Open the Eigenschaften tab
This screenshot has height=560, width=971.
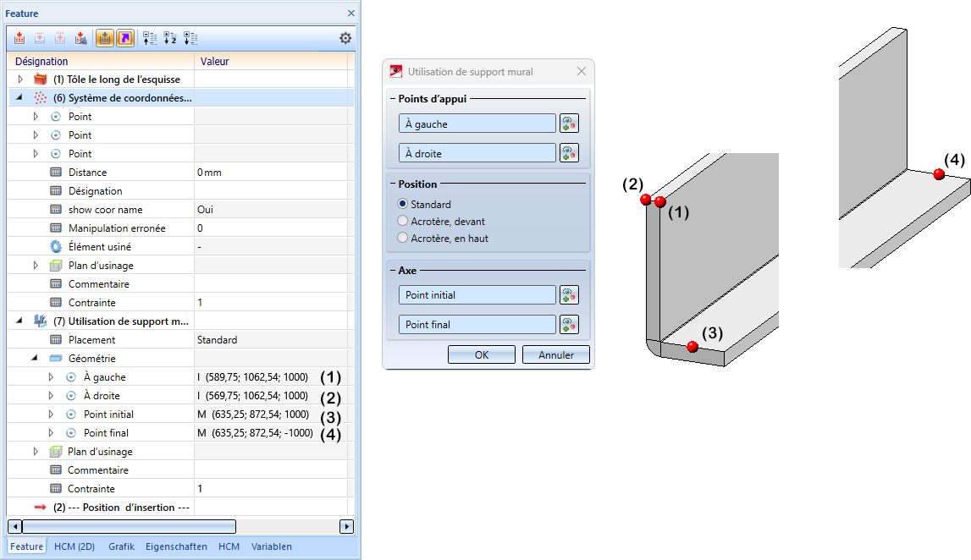176,546
